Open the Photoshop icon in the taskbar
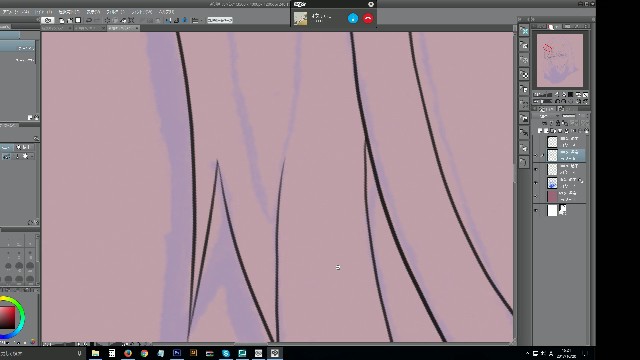 click(x=177, y=353)
